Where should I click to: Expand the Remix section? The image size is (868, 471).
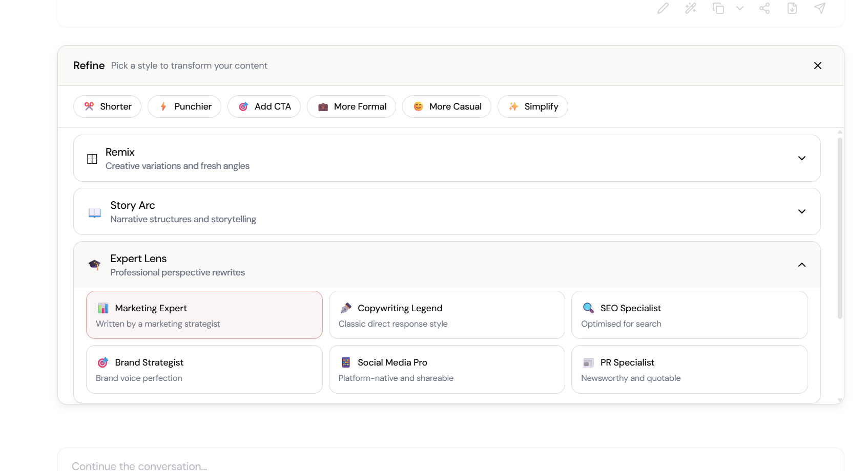click(x=802, y=158)
